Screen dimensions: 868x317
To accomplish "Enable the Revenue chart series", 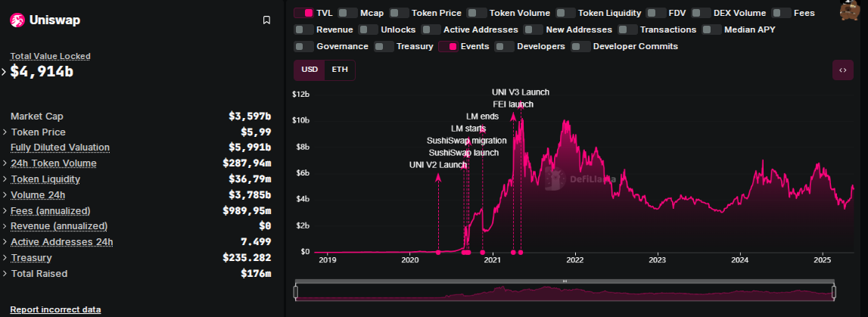I will [303, 30].
